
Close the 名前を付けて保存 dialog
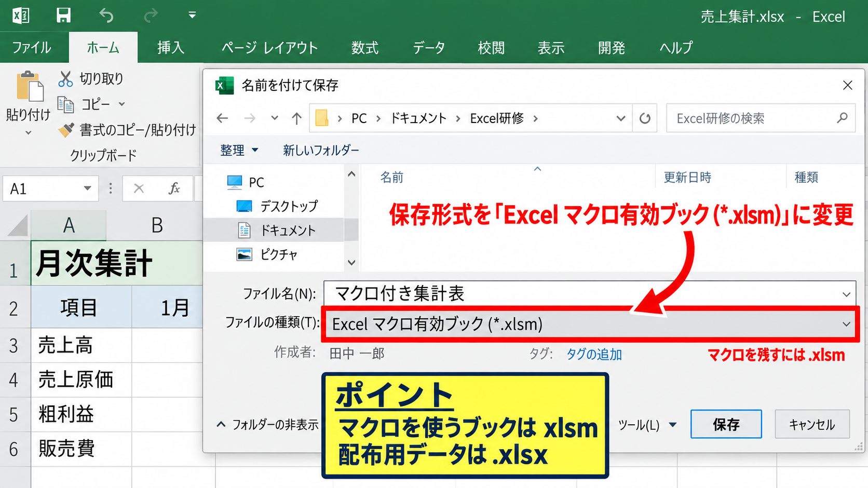[x=848, y=85]
